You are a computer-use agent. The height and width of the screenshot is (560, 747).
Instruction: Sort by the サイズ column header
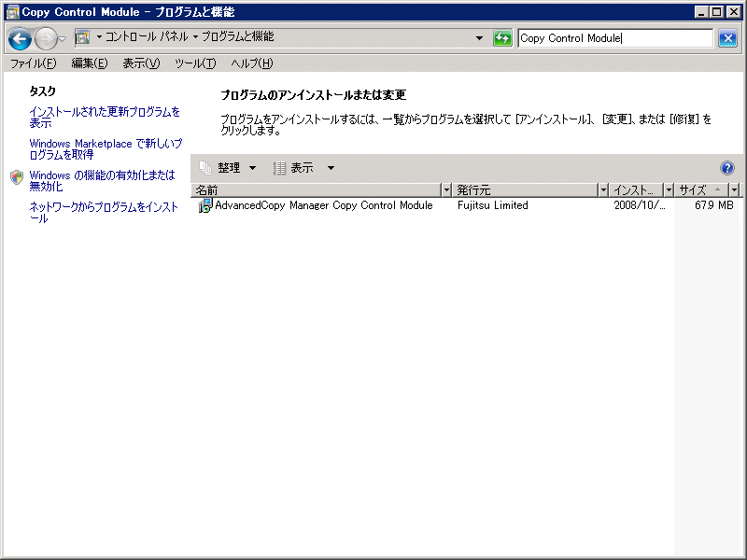tap(702, 190)
